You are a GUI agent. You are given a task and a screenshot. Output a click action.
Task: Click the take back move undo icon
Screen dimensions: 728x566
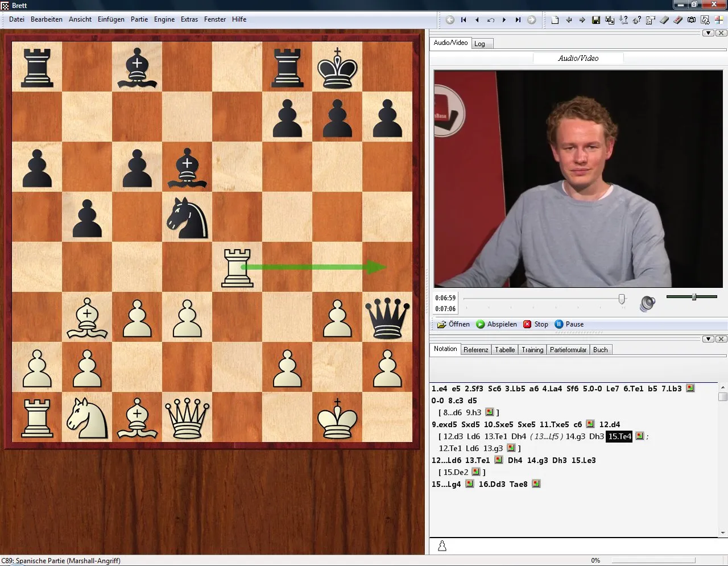(x=491, y=20)
